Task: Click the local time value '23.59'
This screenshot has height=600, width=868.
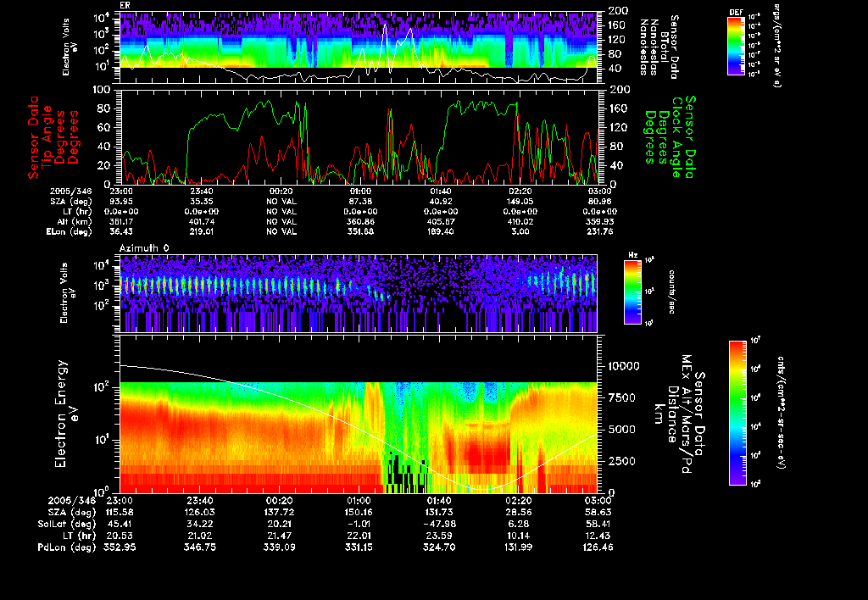Action: (x=438, y=536)
